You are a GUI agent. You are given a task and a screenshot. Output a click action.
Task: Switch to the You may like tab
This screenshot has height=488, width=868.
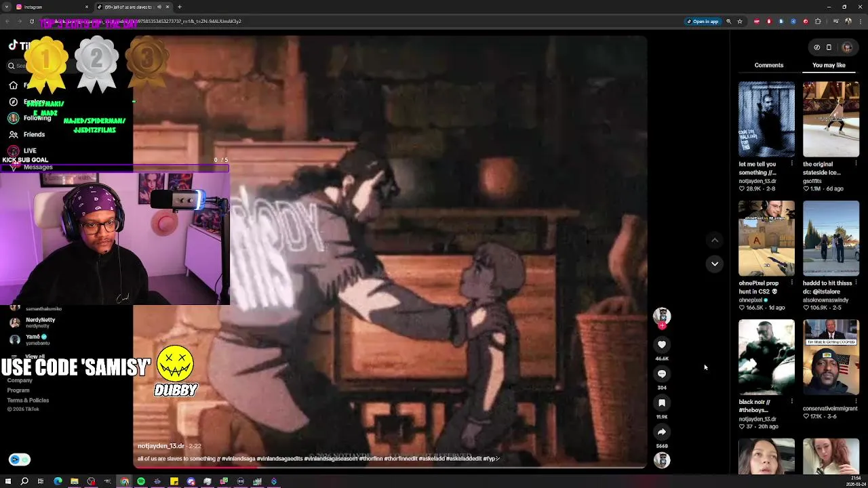(829, 65)
